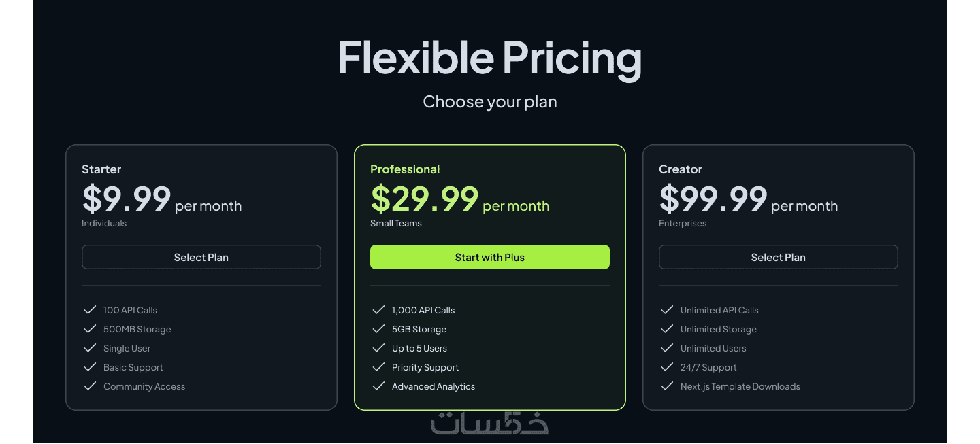Click checkmark beside Next.js Template Downloads
This screenshot has width=980, height=444.
coord(667,386)
